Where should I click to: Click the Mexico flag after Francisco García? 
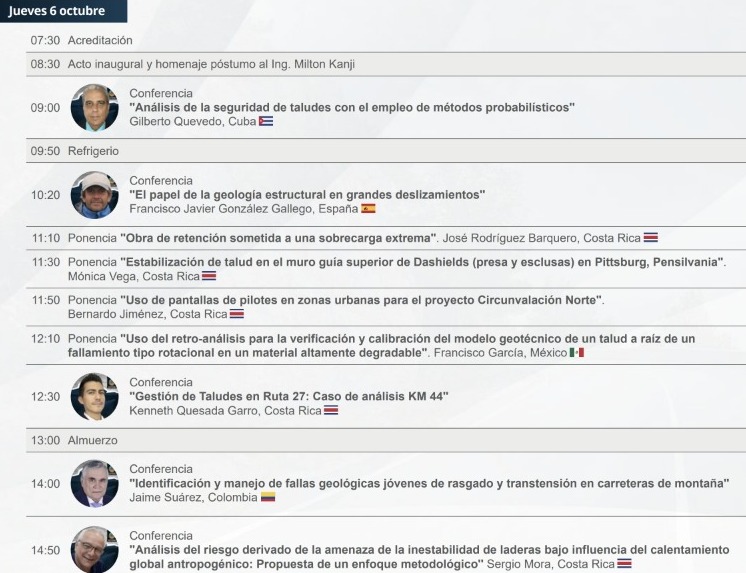click(x=577, y=353)
